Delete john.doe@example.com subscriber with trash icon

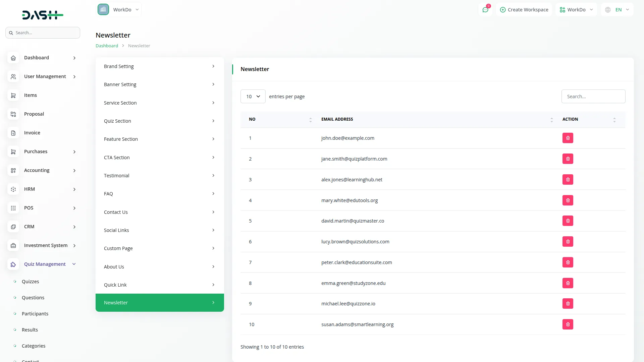[x=568, y=138]
